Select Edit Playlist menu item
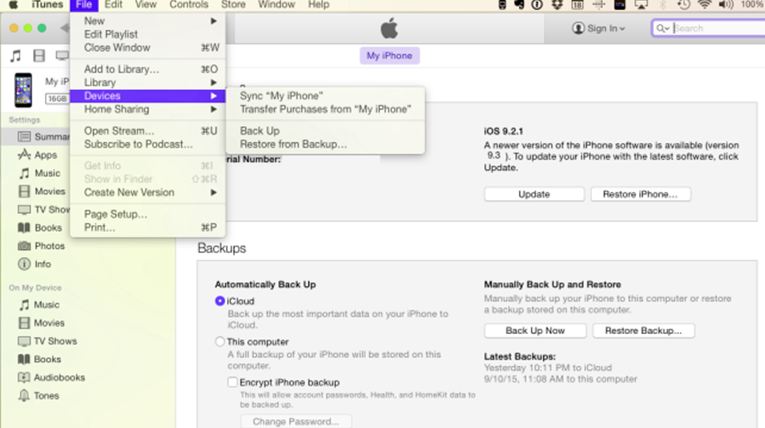The image size is (765, 428). point(148,34)
